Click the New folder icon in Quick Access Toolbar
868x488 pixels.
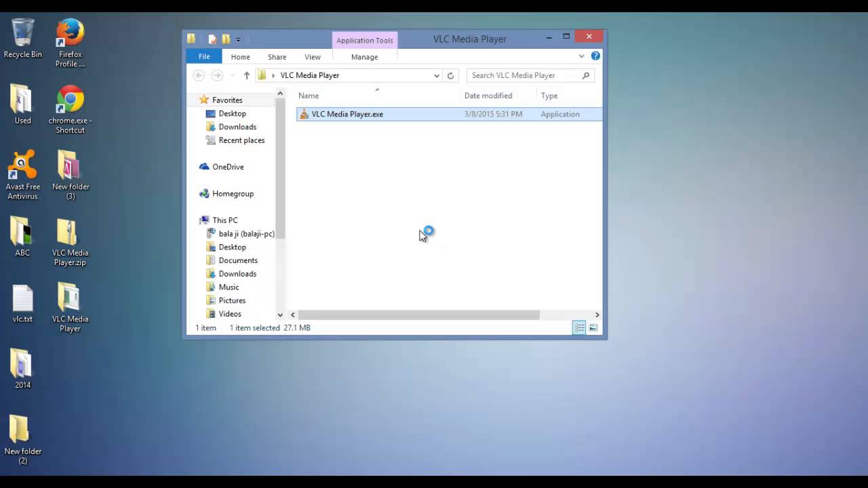(226, 39)
